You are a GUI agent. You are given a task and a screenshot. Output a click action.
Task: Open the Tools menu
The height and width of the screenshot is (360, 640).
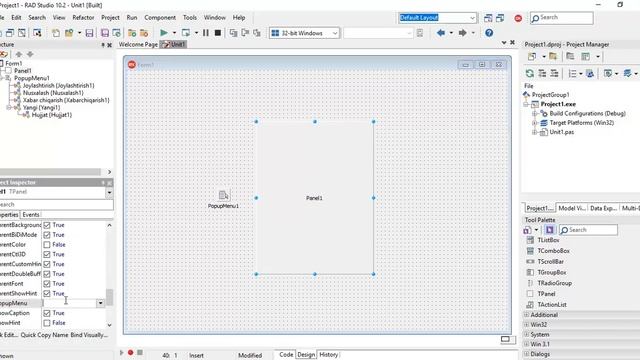tap(190, 18)
